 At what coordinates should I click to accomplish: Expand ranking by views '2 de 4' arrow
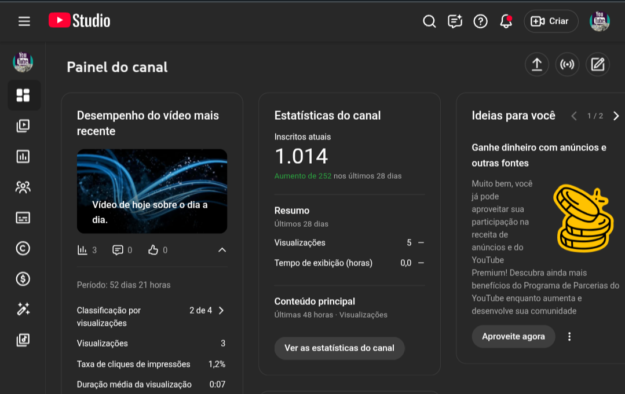pyautogui.click(x=221, y=310)
